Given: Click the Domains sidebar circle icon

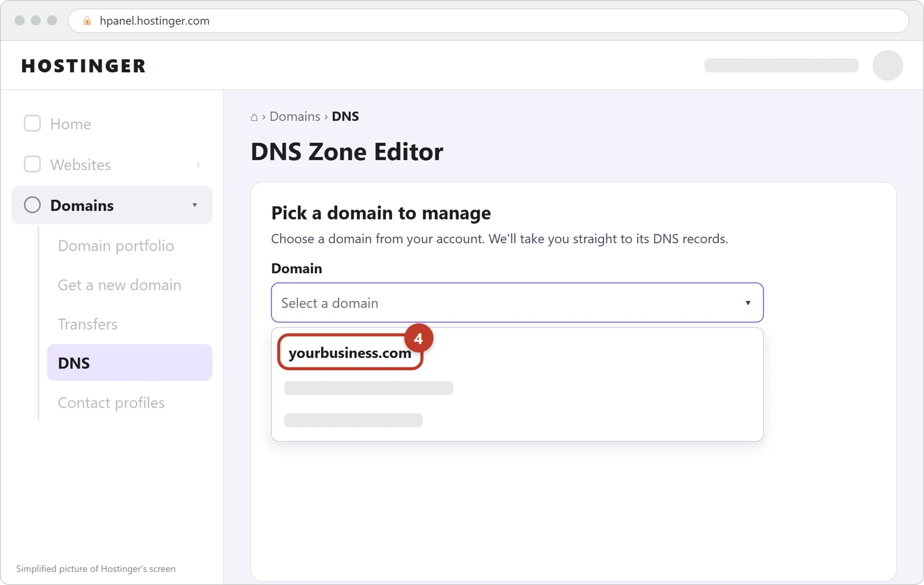Looking at the screenshot, I should (32, 205).
